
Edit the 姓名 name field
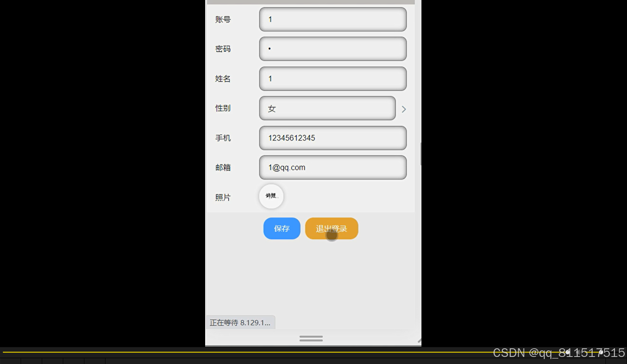coord(333,79)
